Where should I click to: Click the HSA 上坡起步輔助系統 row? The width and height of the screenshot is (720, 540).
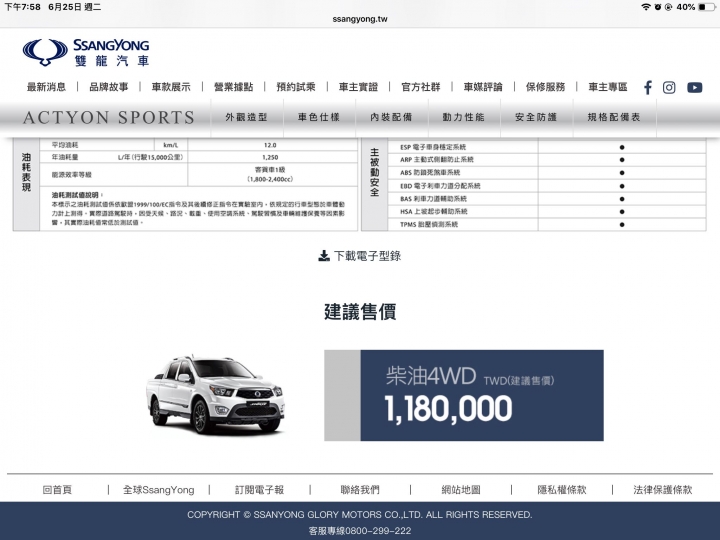pyautogui.click(x=547, y=212)
